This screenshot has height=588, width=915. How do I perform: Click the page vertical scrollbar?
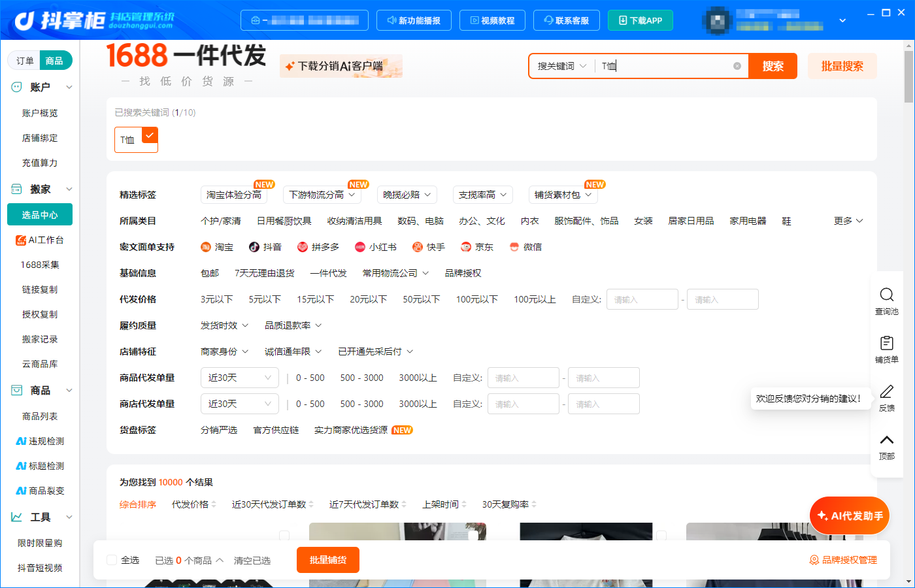[909, 77]
